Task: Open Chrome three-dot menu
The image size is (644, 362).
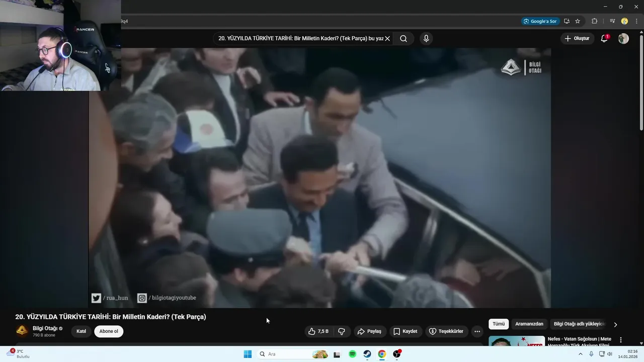Action: (636, 21)
